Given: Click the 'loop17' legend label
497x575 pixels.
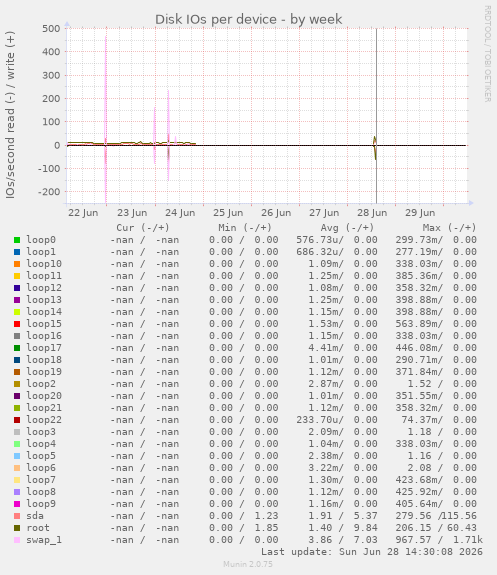Looking at the screenshot, I should [x=44, y=348].
